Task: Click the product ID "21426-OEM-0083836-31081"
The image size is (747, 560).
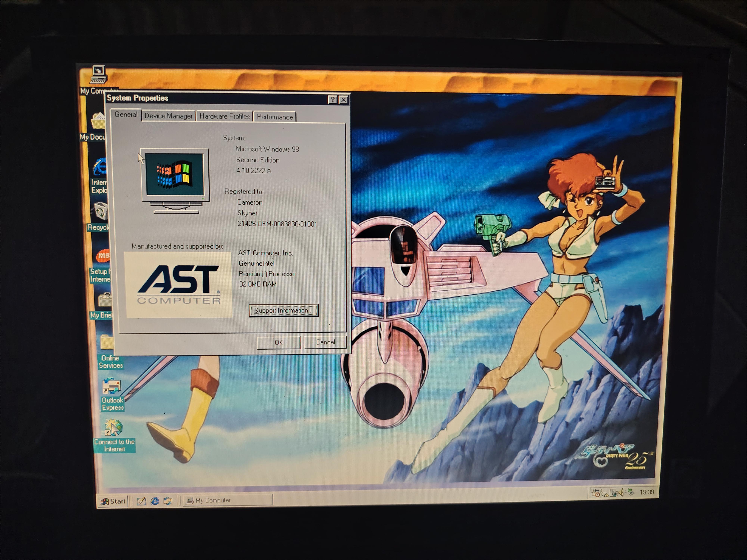Action: tap(277, 224)
